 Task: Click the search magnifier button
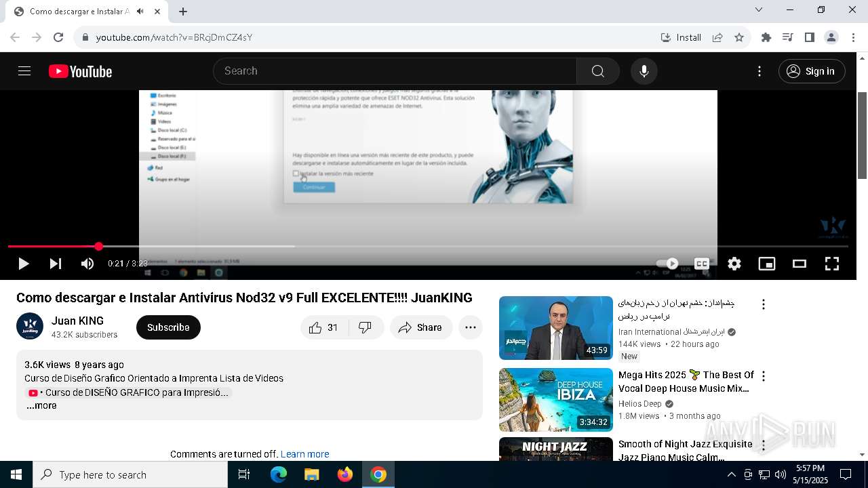tap(597, 71)
